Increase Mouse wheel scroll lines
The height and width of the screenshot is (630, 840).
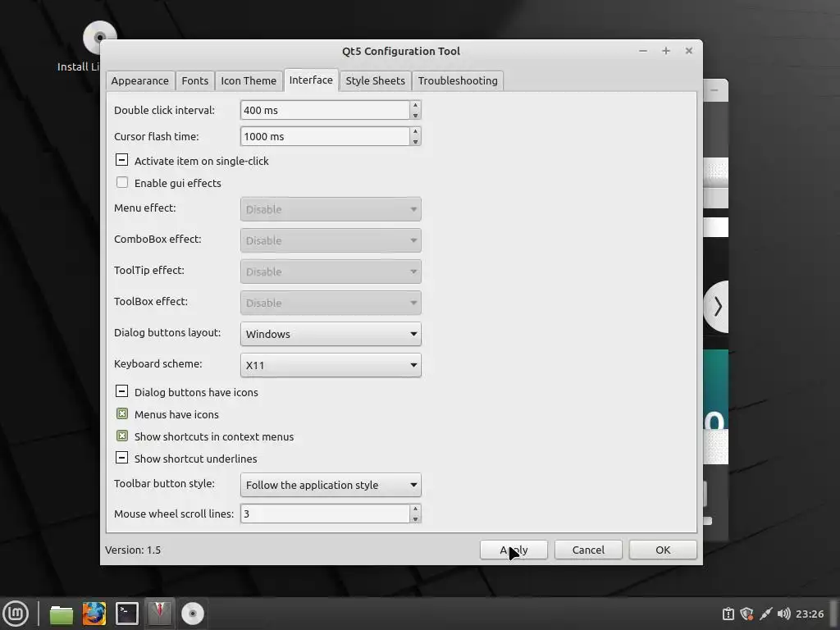(x=415, y=509)
